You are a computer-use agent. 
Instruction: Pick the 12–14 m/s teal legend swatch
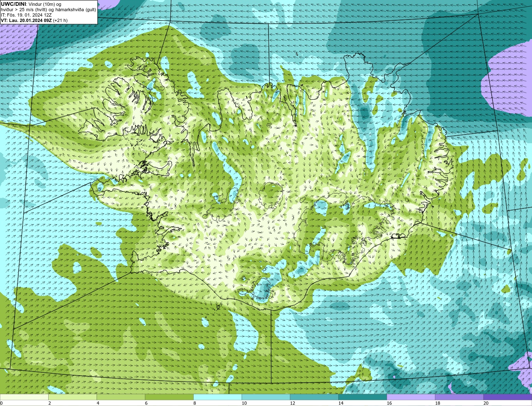pos(314,397)
